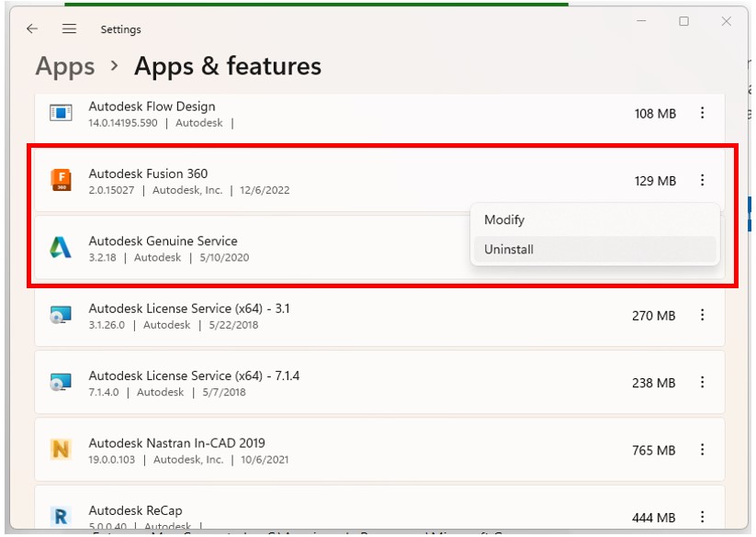Open more options for Autodesk Flow Design
Image resolution: width=756 pixels, height=537 pixels.
click(x=702, y=113)
